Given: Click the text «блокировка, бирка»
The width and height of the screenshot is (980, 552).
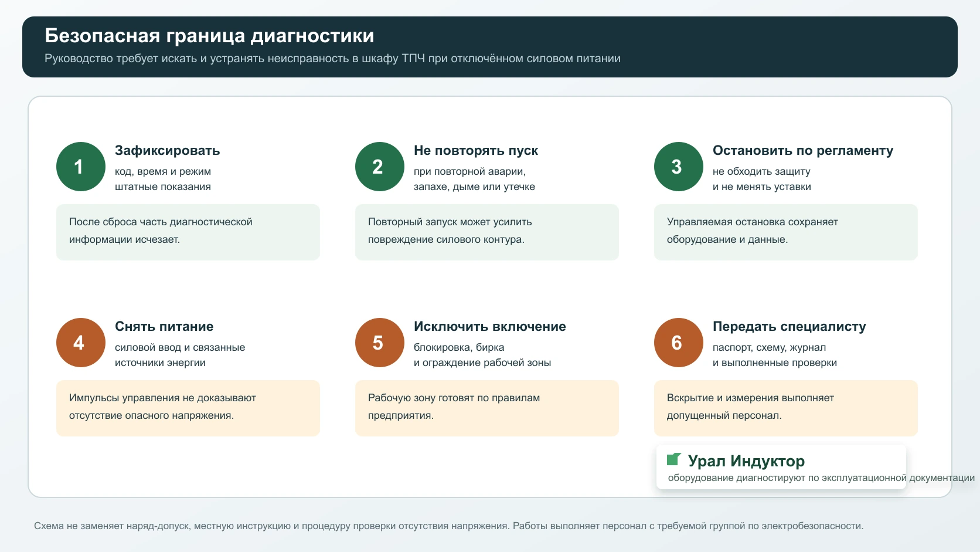Looking at the screenshot, I should coord(459,347).
